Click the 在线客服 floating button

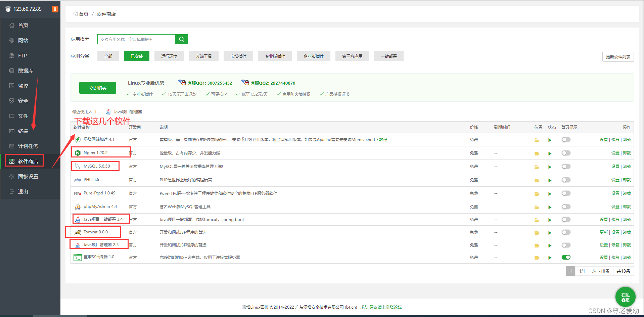[625, 297]
